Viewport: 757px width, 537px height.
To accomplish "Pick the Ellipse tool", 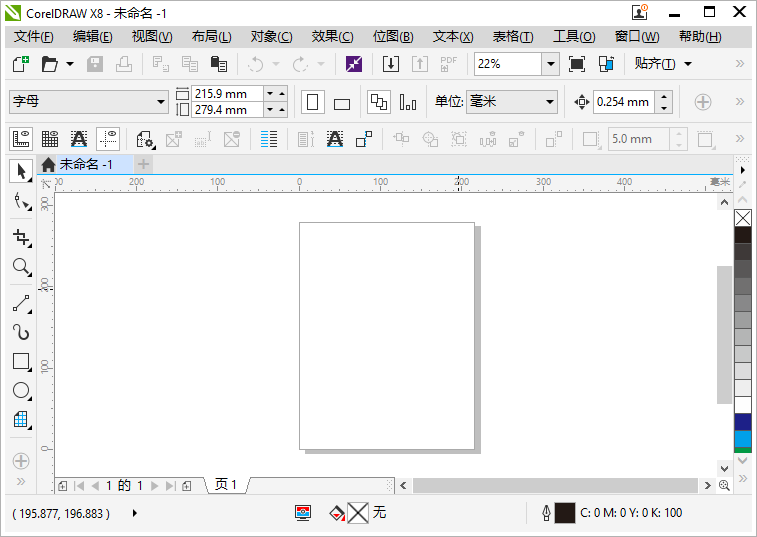I will [x=20, y=391].
